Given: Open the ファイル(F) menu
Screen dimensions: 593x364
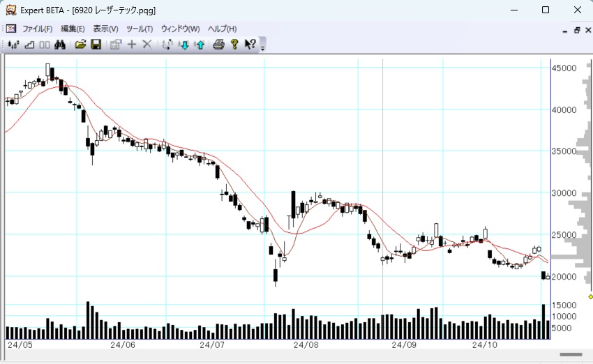Looking at the screenshot, I should [37, 29].
